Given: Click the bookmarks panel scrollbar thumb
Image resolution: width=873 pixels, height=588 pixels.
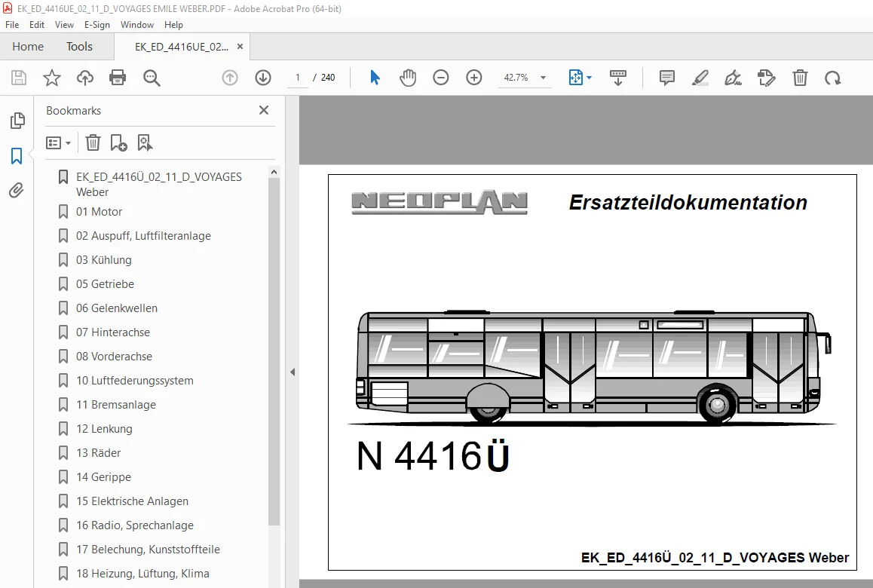Looking at the screenshot, I should (x=274, y=352).
